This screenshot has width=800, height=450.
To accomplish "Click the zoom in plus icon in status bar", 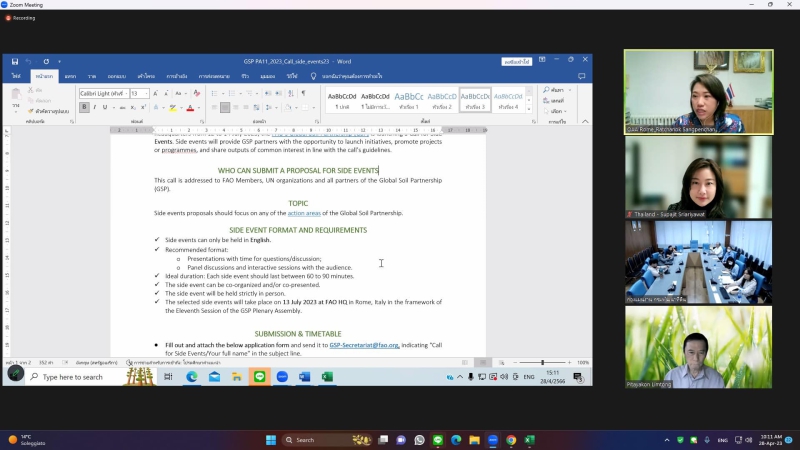I will click(569, 362).
